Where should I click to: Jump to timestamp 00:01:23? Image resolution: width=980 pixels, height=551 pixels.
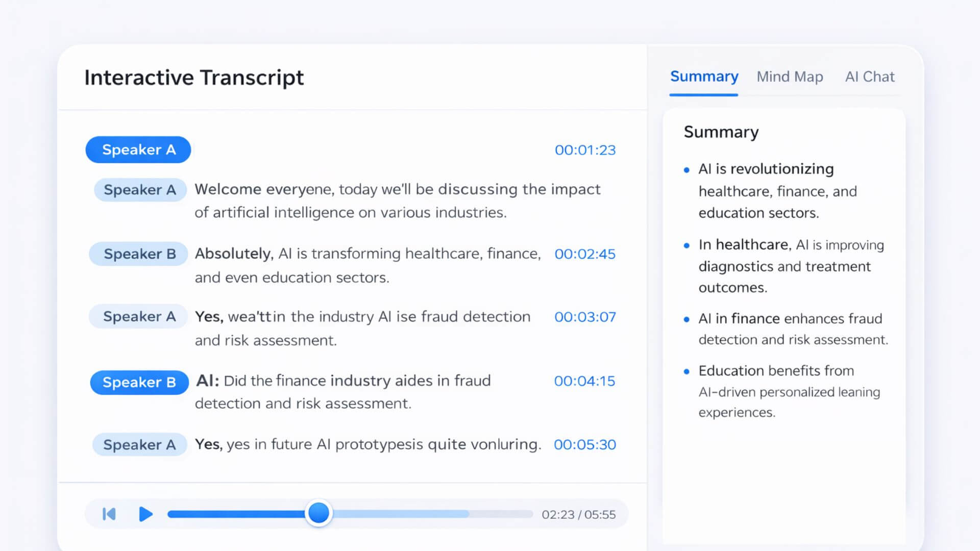585,150
